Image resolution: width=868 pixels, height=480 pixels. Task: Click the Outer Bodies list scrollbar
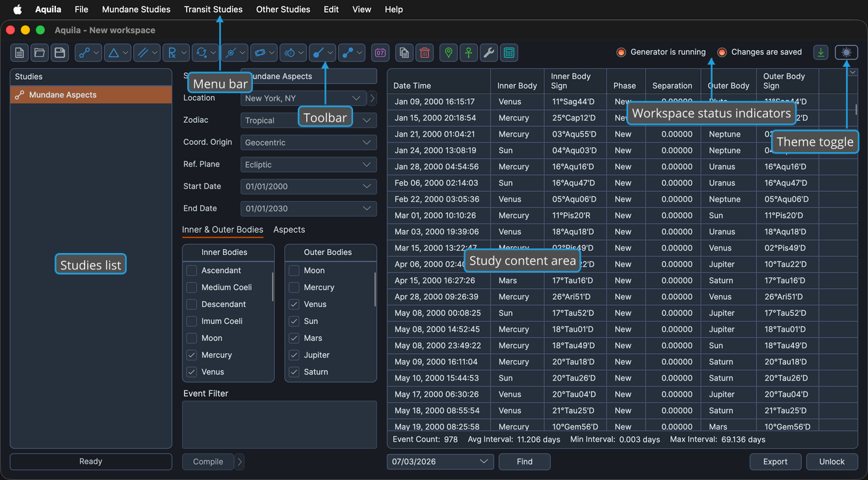pyautogui.click(x=375, y=289)
